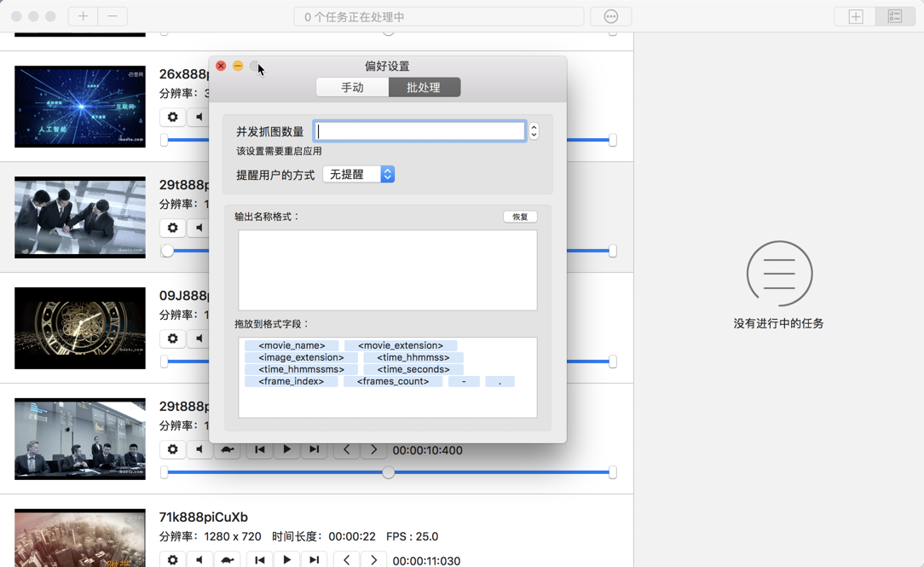Select the 批处理 tab
924x567 pixels.
(x=424, y=87)
